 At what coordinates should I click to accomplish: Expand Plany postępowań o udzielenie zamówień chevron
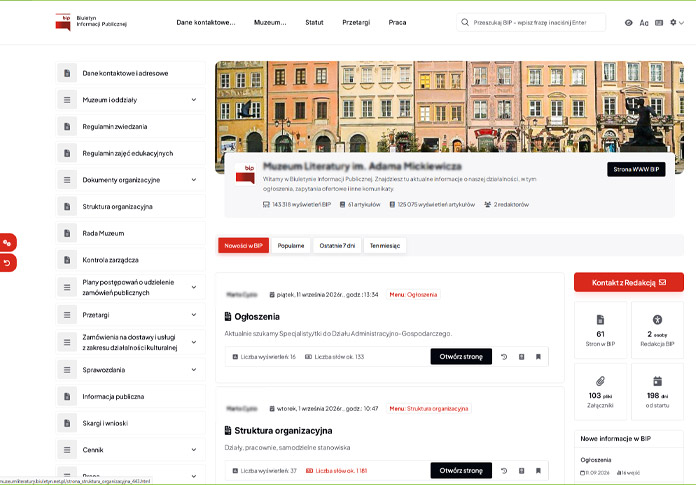click(194, 287)
